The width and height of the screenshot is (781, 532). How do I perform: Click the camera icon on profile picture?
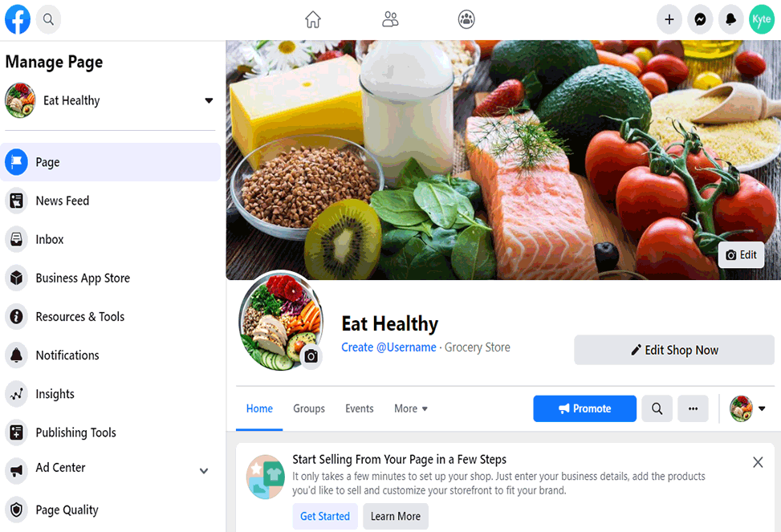click(311, 356)
